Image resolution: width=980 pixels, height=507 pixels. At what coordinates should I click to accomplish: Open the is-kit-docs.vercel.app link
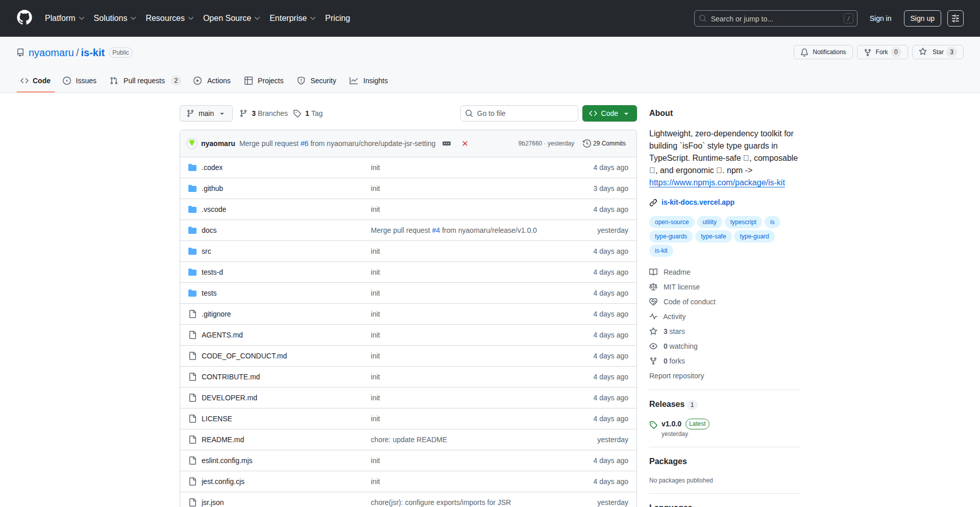point(697,202)
